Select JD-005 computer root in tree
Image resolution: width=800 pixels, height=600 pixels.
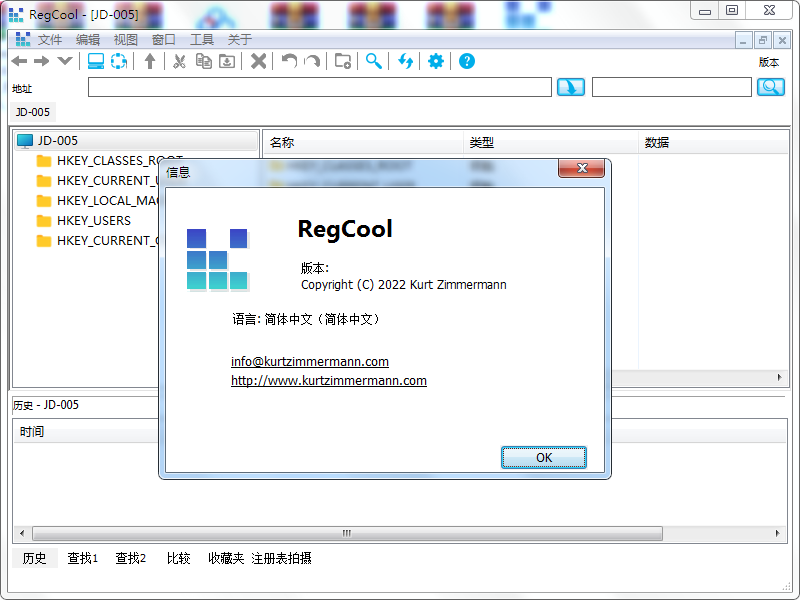[x=58, y=141]
